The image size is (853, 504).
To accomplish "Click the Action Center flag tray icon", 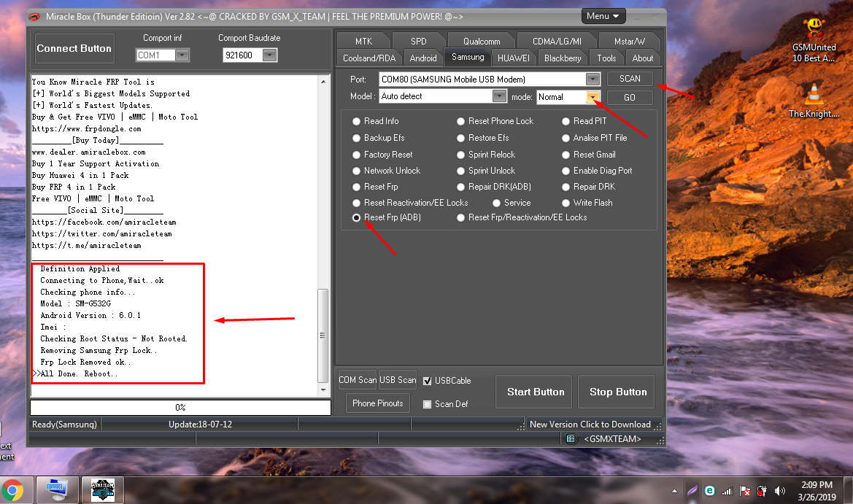I will [x=745, y=491].
